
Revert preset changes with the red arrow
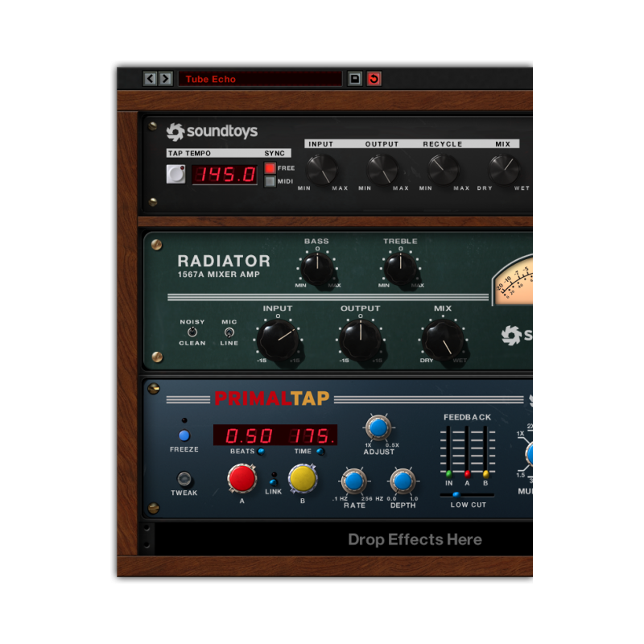[373, 78]
